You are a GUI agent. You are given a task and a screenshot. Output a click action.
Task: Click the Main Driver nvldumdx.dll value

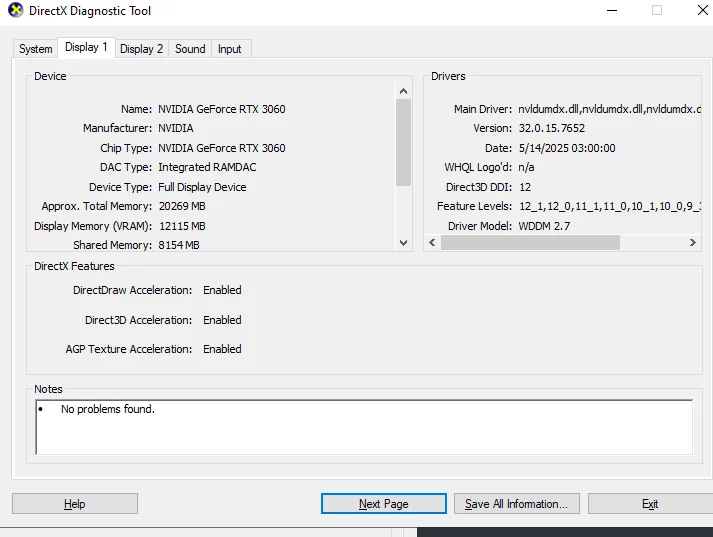click(x=610, y=109)
